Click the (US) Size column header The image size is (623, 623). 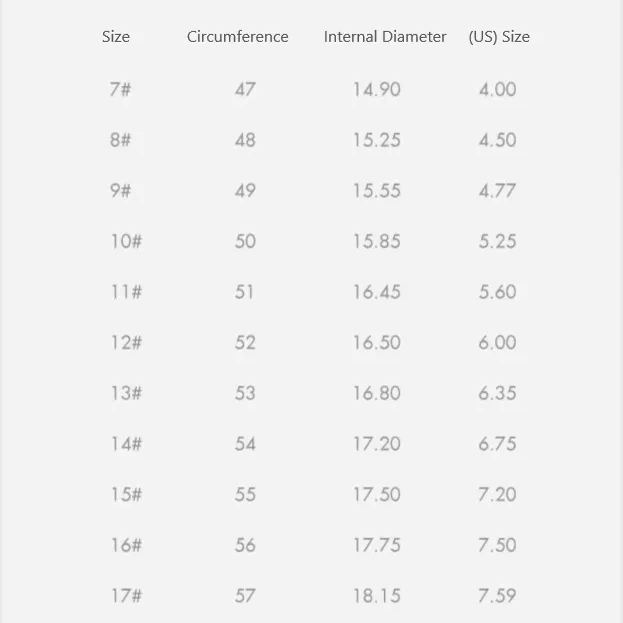499,37
